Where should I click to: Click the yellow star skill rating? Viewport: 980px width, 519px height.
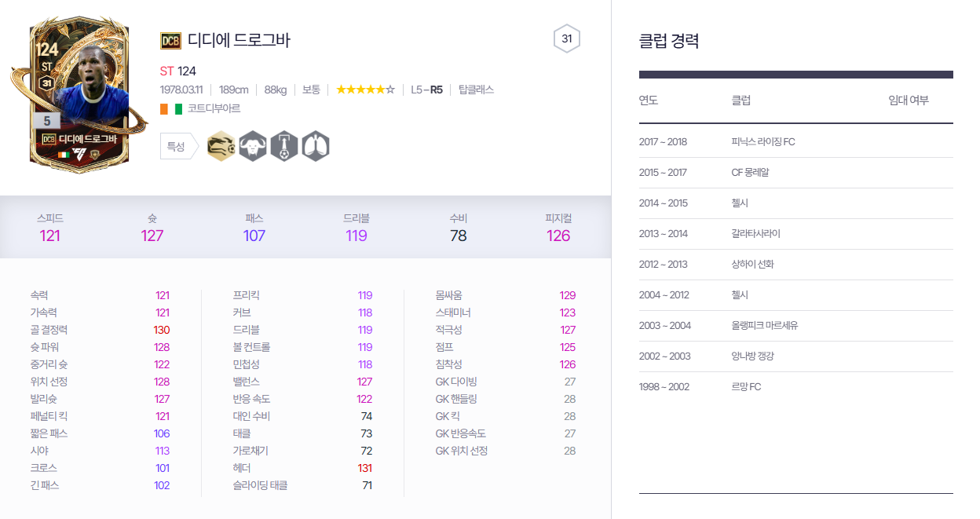pyautogui.click(x=365, y=90)
